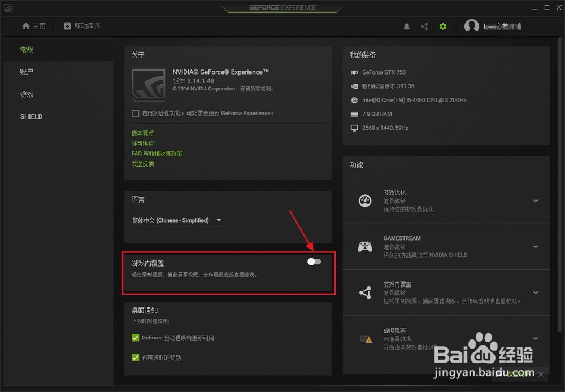Open settings via the green gear icon
This screenshot has width=565, height=392.
click(x=443, y=27)
